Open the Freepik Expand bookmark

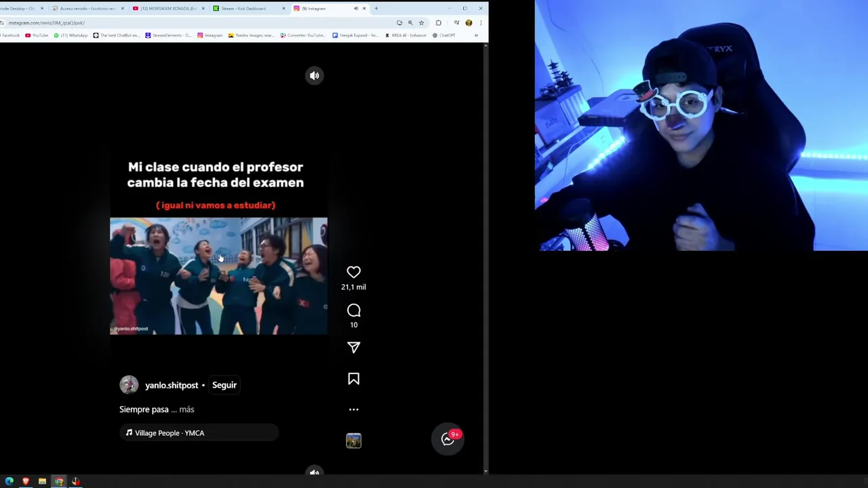355,35
